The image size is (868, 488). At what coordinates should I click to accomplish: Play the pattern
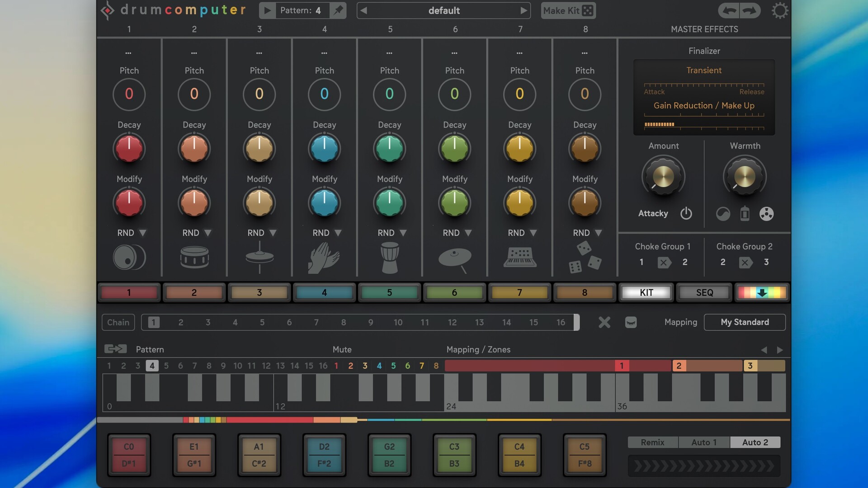click(x=268, y=10)
